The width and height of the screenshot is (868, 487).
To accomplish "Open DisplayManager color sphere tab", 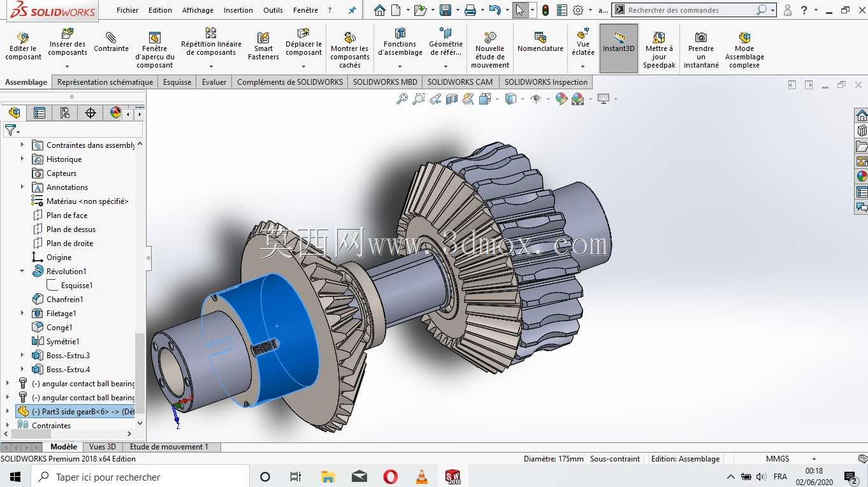I will pyautogui.click(x=115, y=113).
